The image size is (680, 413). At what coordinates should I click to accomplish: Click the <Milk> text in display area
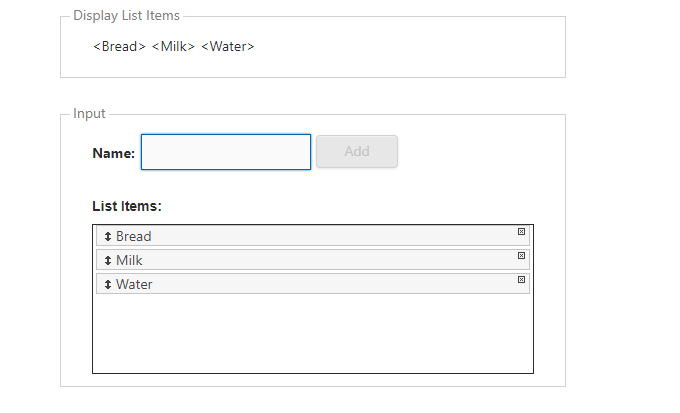173,46
